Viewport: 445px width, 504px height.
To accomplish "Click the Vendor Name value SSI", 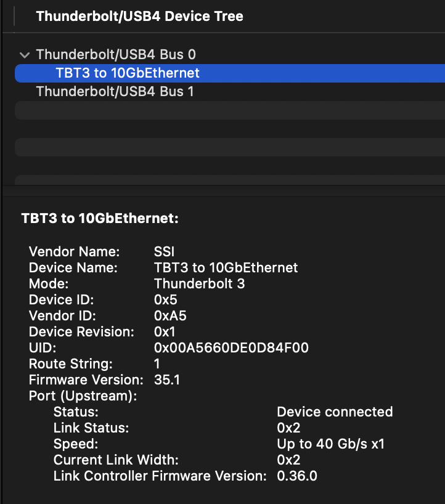I will coord(164,251).
